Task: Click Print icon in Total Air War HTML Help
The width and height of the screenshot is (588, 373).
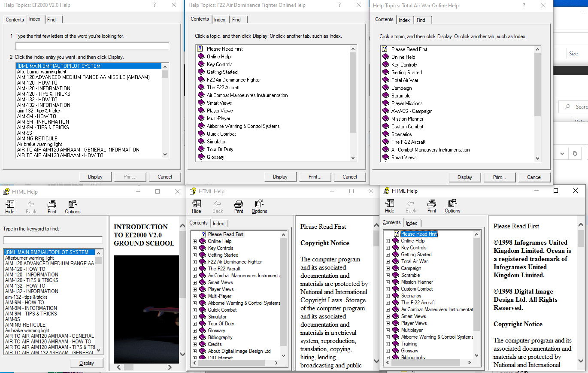Action: (432, 203)
